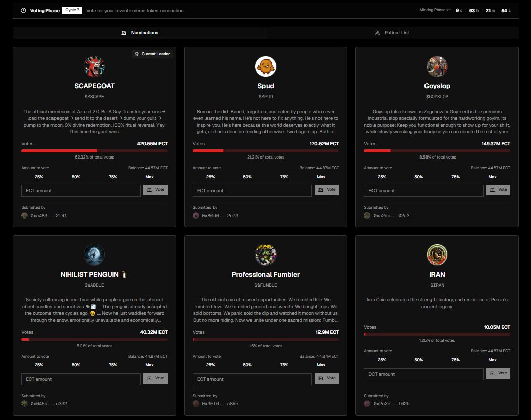The image size is (531, 420).
Task: Click the Spud votes progress bar
Action: point(266,151)
